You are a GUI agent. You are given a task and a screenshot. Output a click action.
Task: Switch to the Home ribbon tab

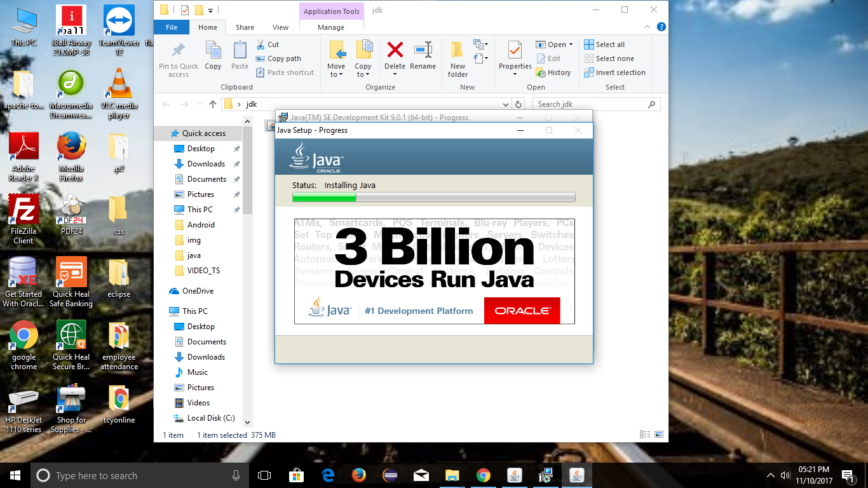pyautogui.click(x=208, y=27)
